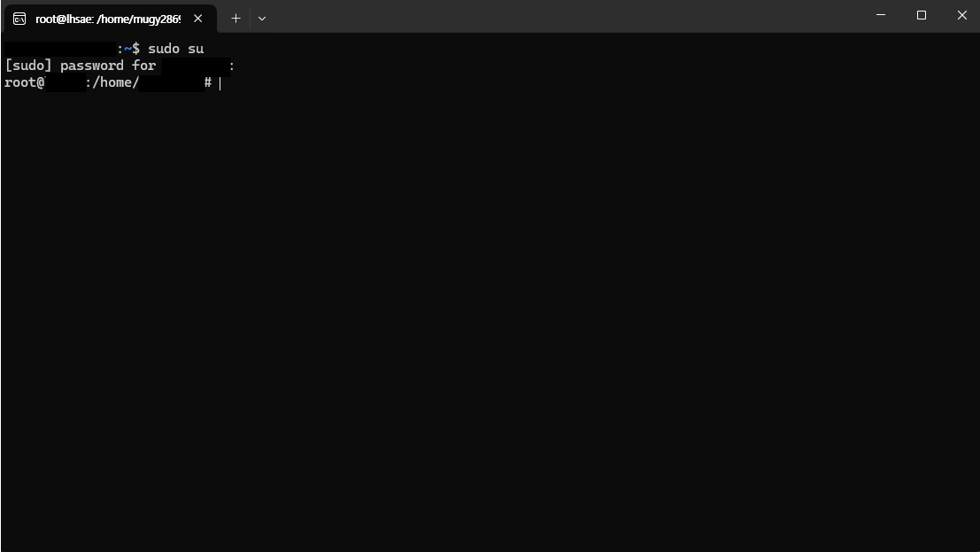
Task: Maximize the terminal window
Action: click(x=922, y=15)
